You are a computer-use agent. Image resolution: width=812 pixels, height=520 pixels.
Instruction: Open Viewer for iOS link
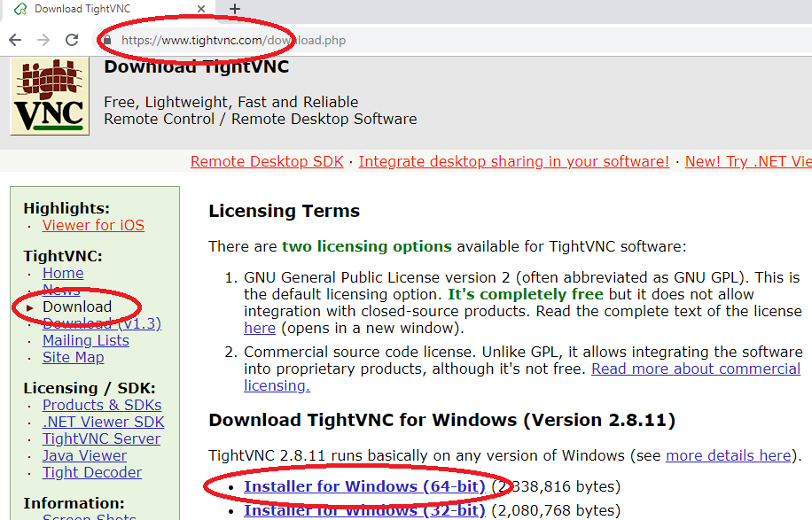click(93, 225)
